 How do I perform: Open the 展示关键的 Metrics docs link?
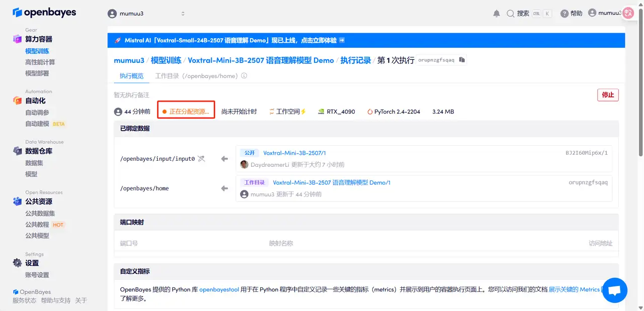574,289
